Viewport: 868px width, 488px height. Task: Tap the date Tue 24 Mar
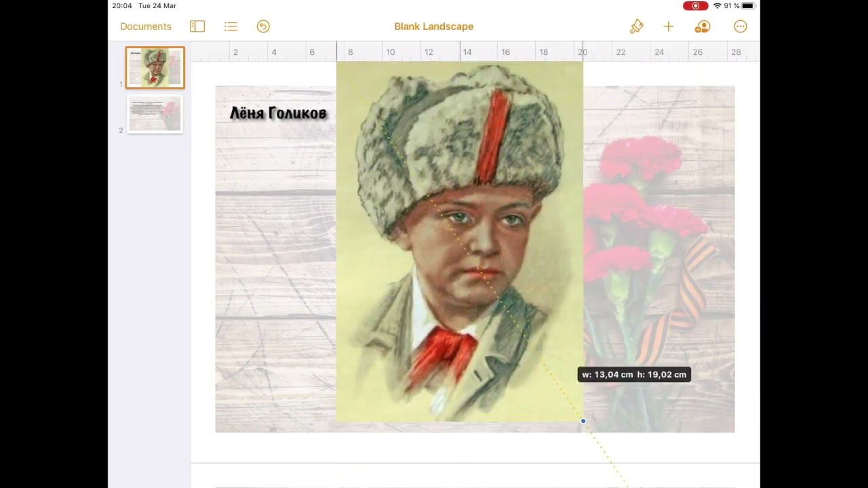[x=157, y=5]
